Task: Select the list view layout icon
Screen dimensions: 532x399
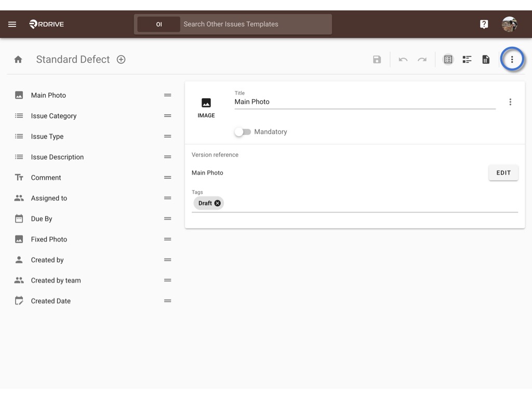Action: point(448,59)
